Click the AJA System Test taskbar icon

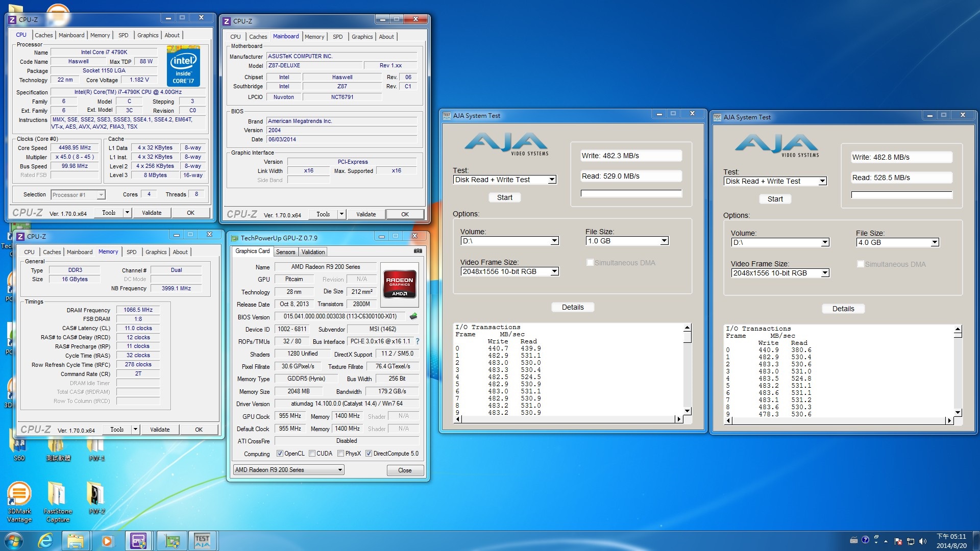(202, 541)
